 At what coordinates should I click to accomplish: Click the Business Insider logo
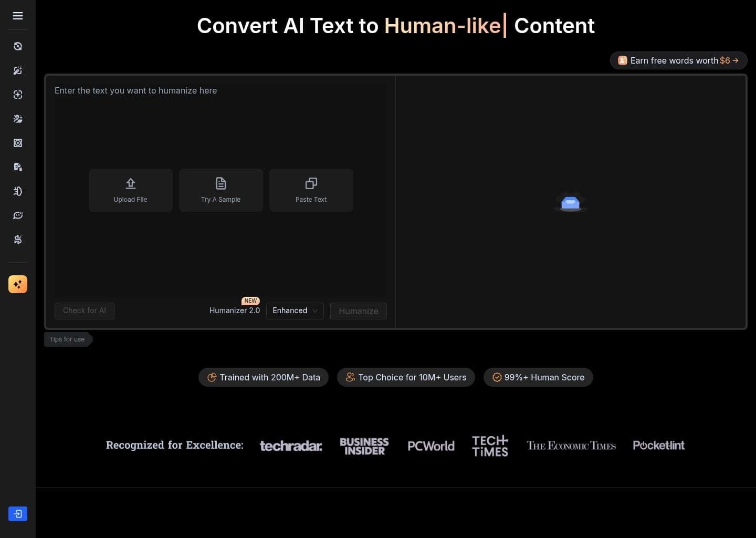tap(364, 446)
